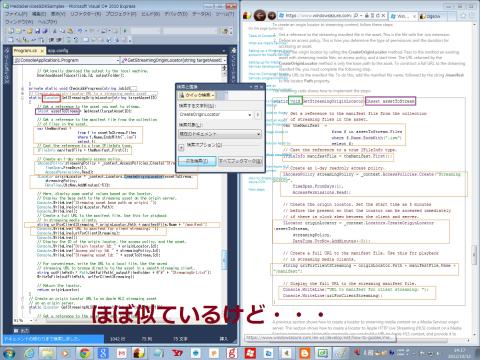This screenshot has height=360, width=480.
Task: Click the taskbar clock
Action: (459, 353)
